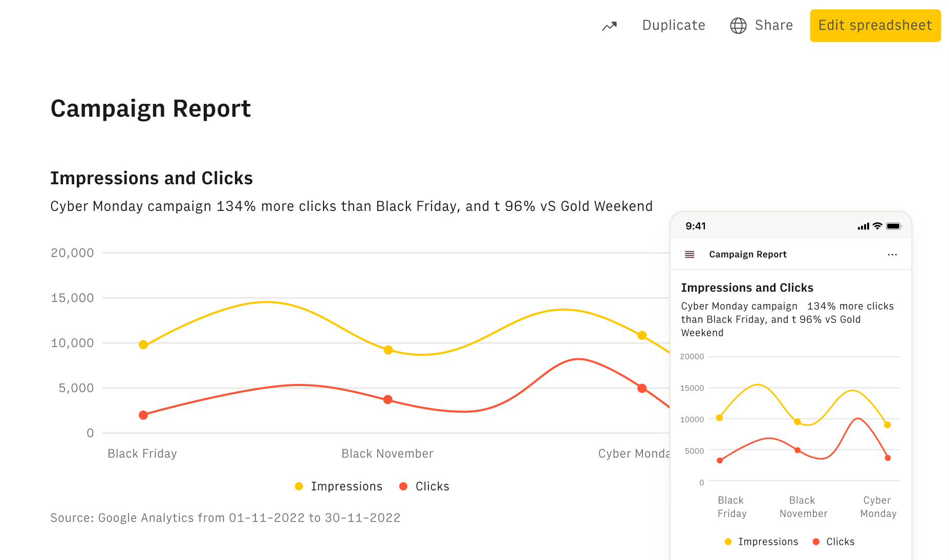Click the battery icon in phone status bar
Screen dimensions: 949x560
(893, 226)
